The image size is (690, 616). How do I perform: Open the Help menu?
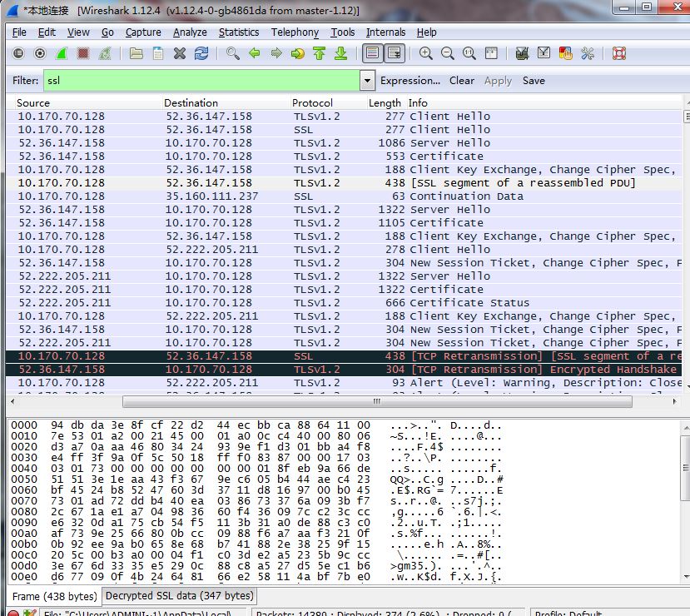(427, 32)
